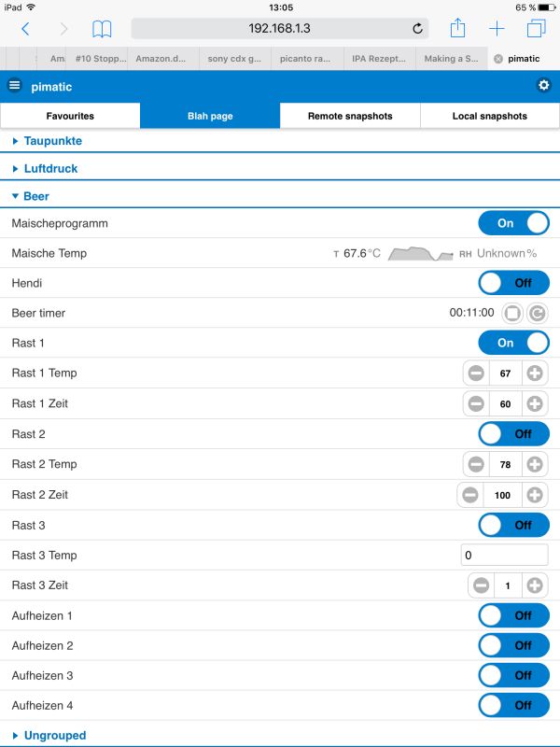Open the IPA Rezept browser tab
The width and height of the screenshot is (560, 747).
pyautogui.click(x=380, y=58)
